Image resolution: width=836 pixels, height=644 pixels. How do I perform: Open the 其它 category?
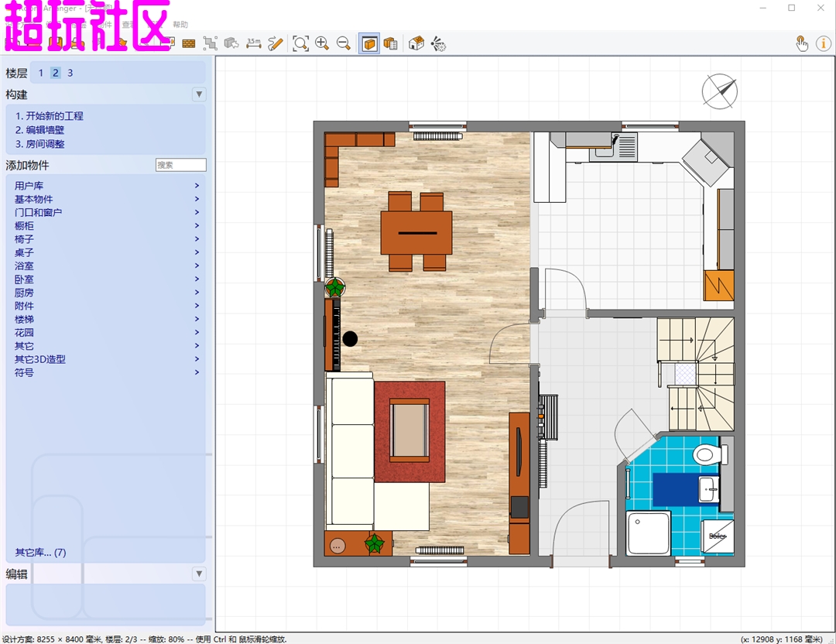tap(24, 345)
